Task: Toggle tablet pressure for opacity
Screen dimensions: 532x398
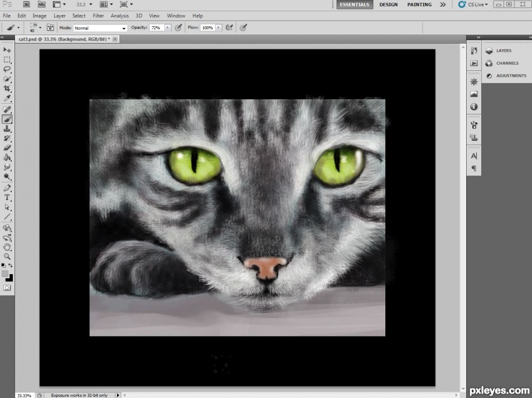Action: 178,27
